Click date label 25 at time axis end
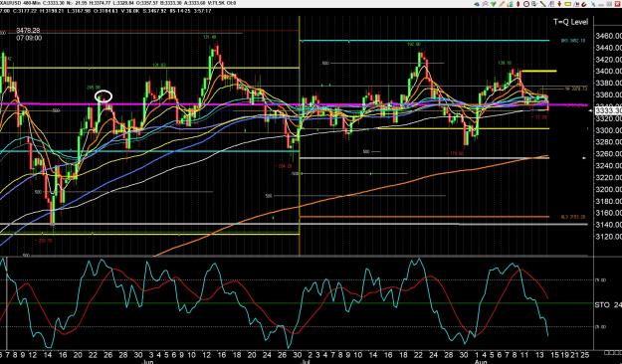 tap(584, 355)
